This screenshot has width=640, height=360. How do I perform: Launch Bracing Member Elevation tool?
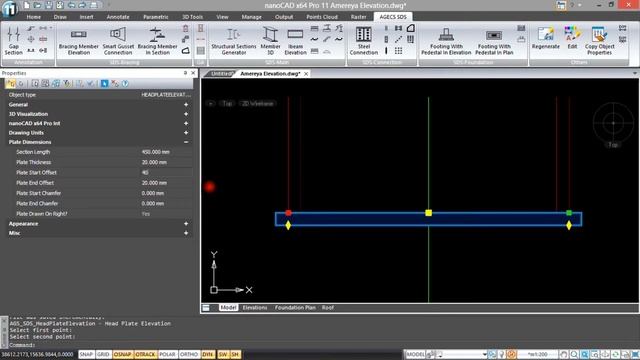[78, 41]
